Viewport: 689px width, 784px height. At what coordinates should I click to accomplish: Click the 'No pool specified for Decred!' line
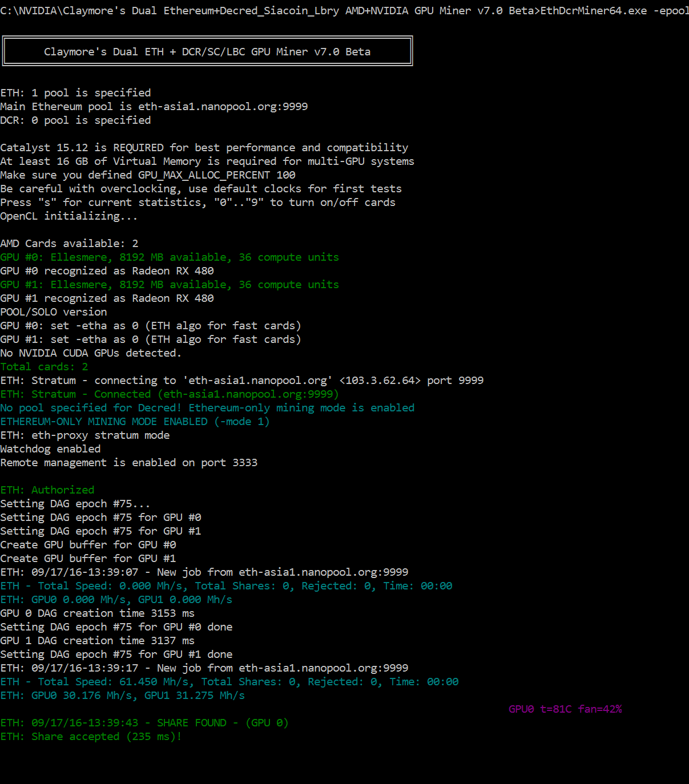[x=207, y=408]
